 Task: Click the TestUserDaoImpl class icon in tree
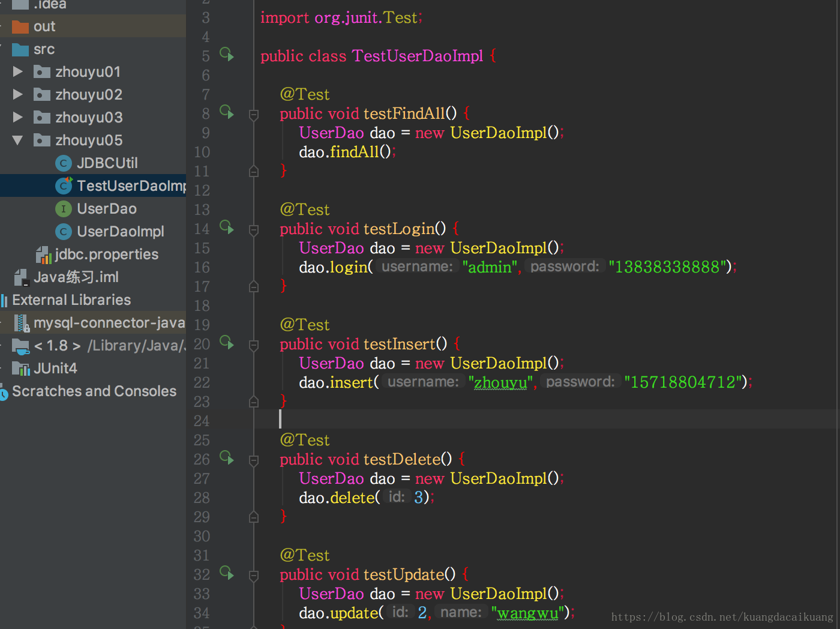63,185
